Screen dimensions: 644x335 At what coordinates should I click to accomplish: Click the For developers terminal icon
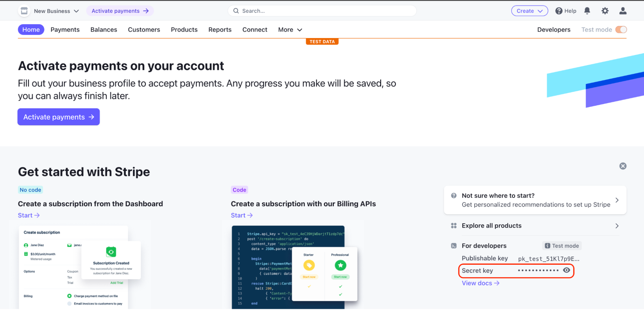coord(454,246)
